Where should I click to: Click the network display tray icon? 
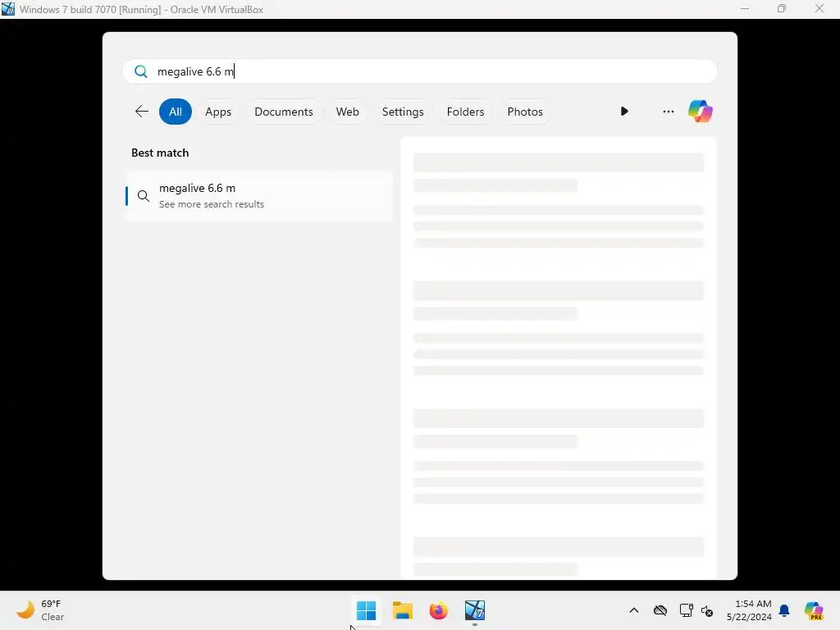687,610
